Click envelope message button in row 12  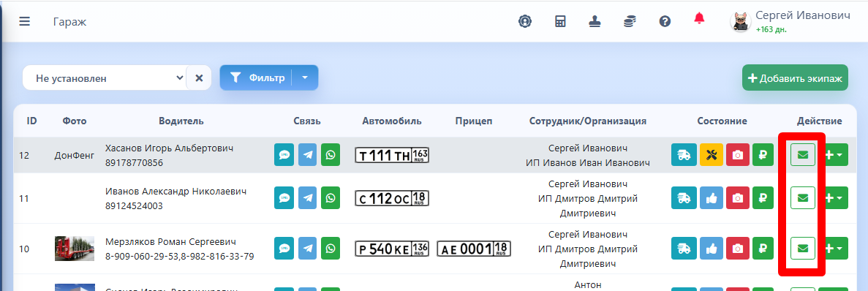(x=803, y=155)
